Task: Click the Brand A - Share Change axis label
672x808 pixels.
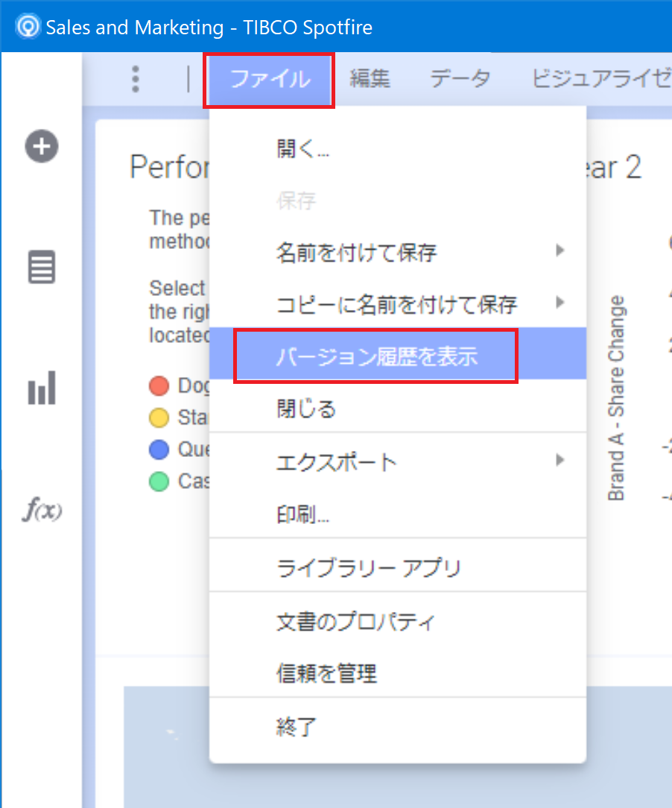Action: click(616, 398)
